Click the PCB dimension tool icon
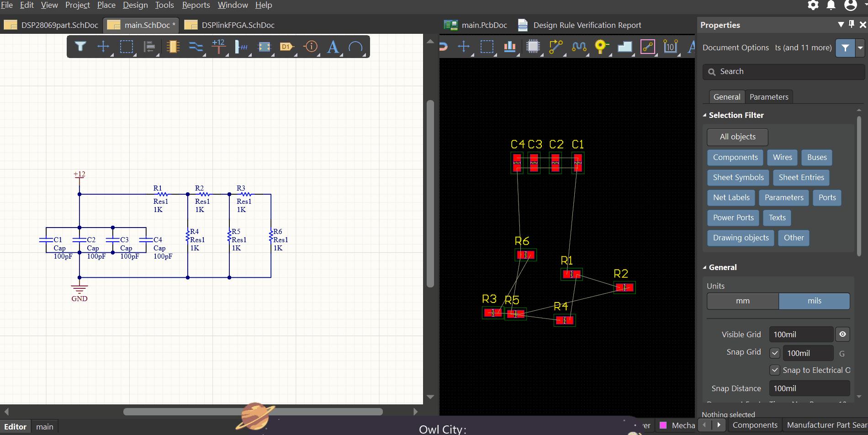This screenshot has width=868, height=435. tap(670, 47)
